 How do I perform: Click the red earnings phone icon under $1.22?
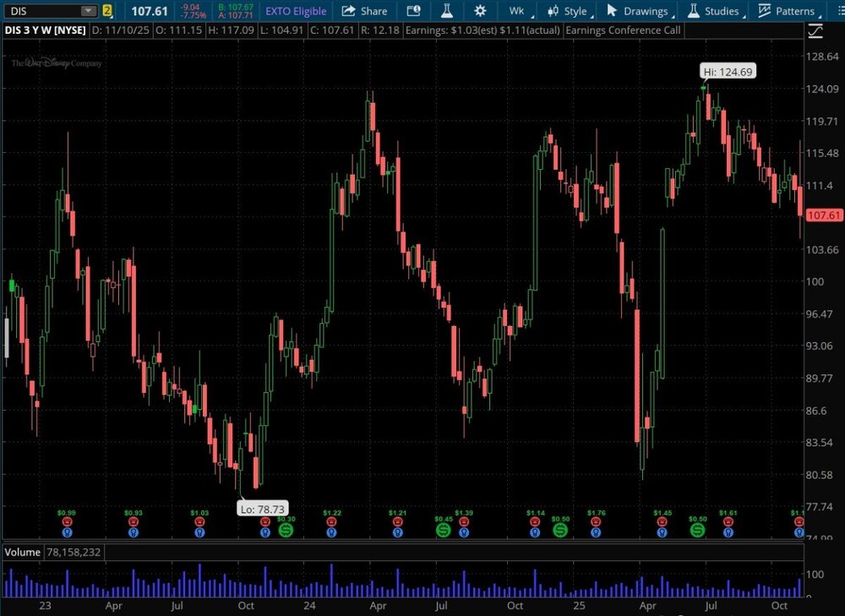(x=331, y=522)
